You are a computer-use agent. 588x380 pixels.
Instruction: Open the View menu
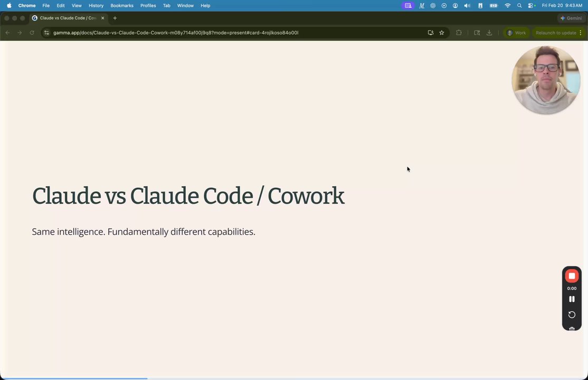point(77,6)
